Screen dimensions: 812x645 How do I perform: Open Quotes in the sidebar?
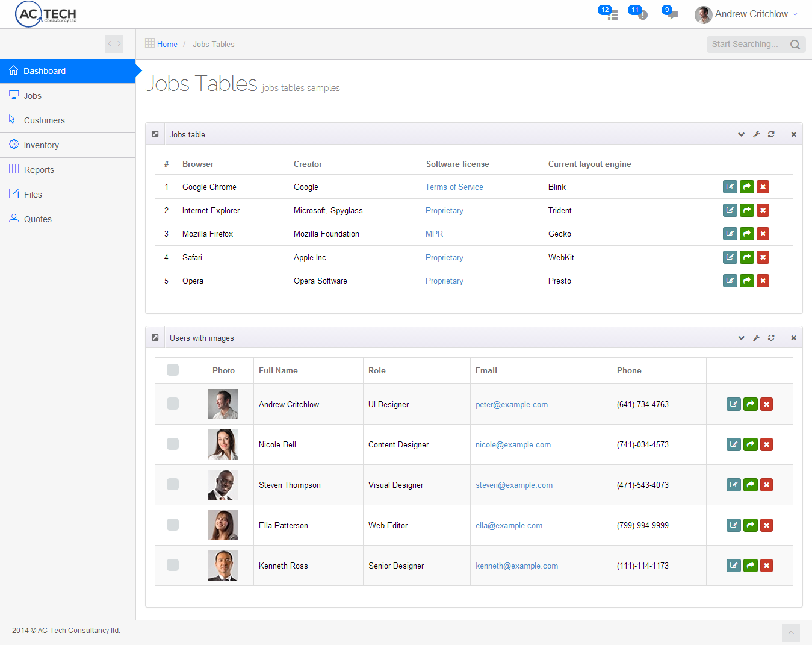pyautogui.click(x=67, y=219)
